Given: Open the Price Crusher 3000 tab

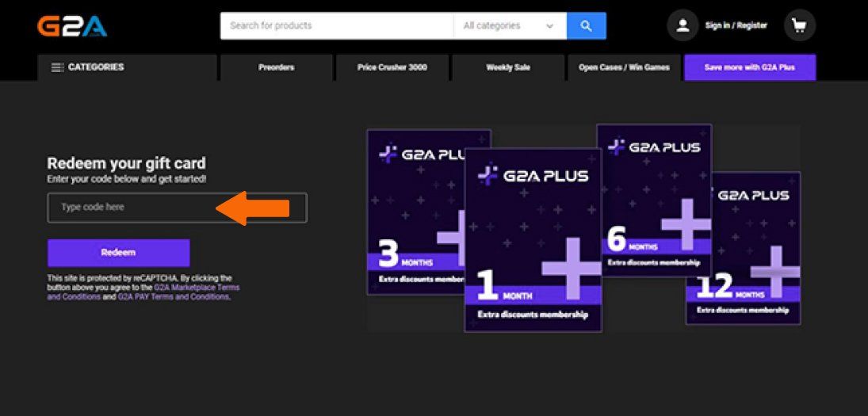Looking at the screenshot, I should click(x=392, y=67).
